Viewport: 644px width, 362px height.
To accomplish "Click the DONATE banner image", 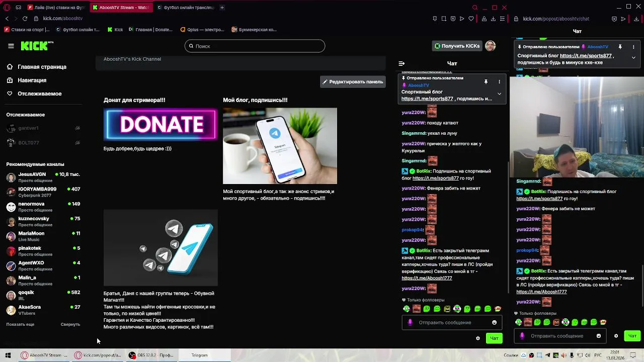I will click(x=160, y=124).
